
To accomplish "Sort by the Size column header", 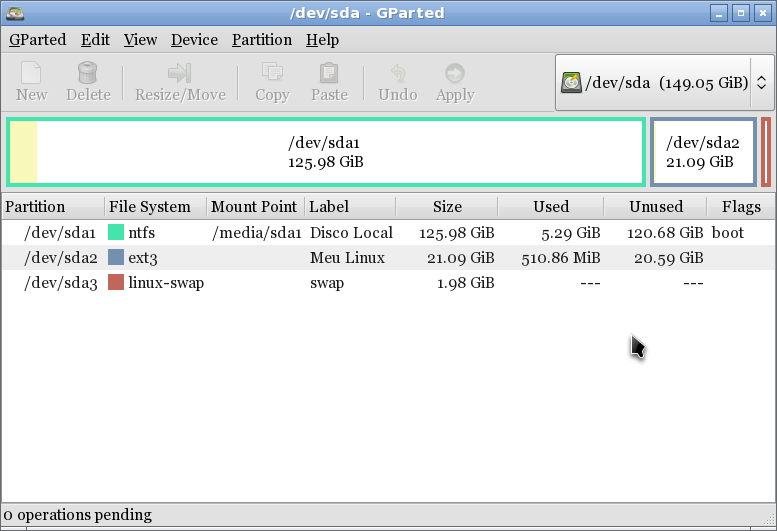I will [447, 207].
